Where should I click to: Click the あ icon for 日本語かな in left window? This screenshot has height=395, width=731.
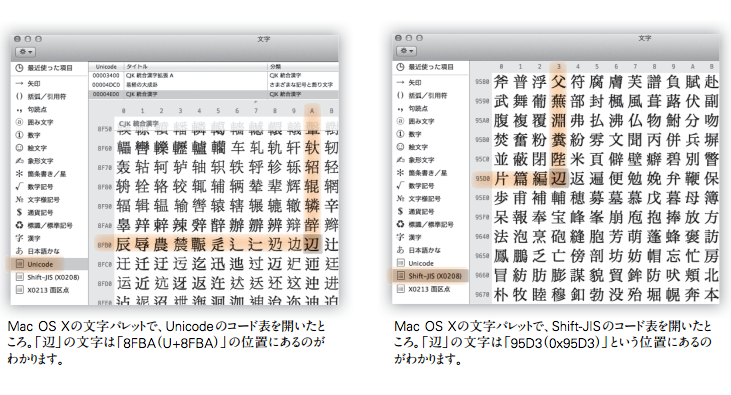19,251
